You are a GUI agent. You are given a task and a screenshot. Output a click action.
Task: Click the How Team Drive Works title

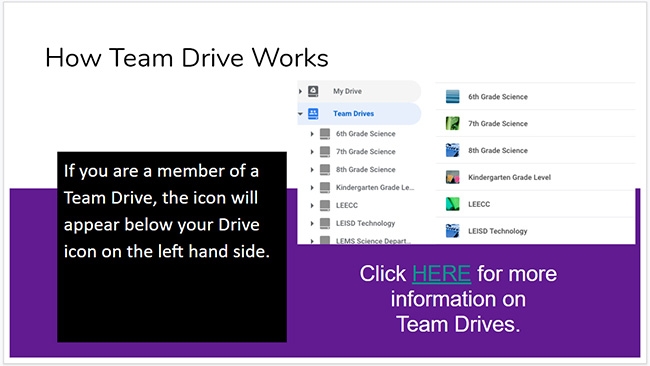187,58
